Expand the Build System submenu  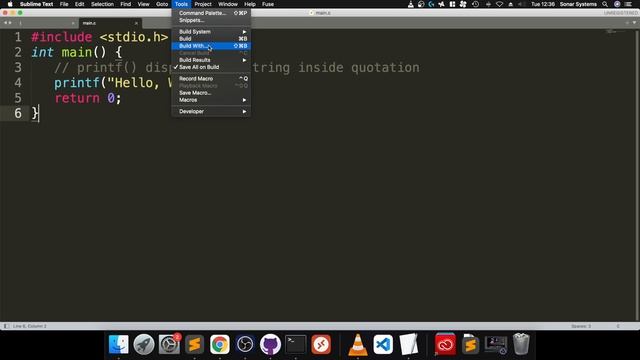(211, 31)
